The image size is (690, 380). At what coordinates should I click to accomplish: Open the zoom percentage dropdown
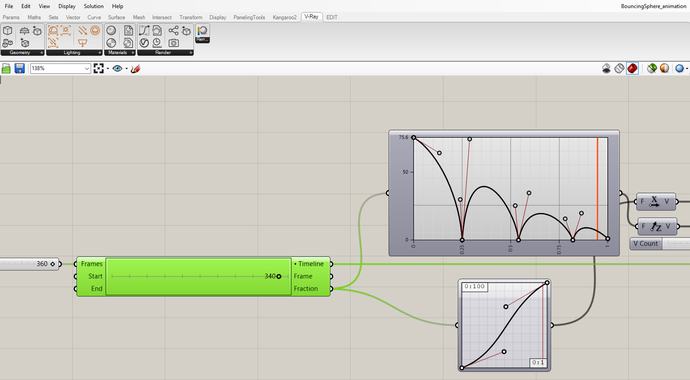tap(60, 69)
